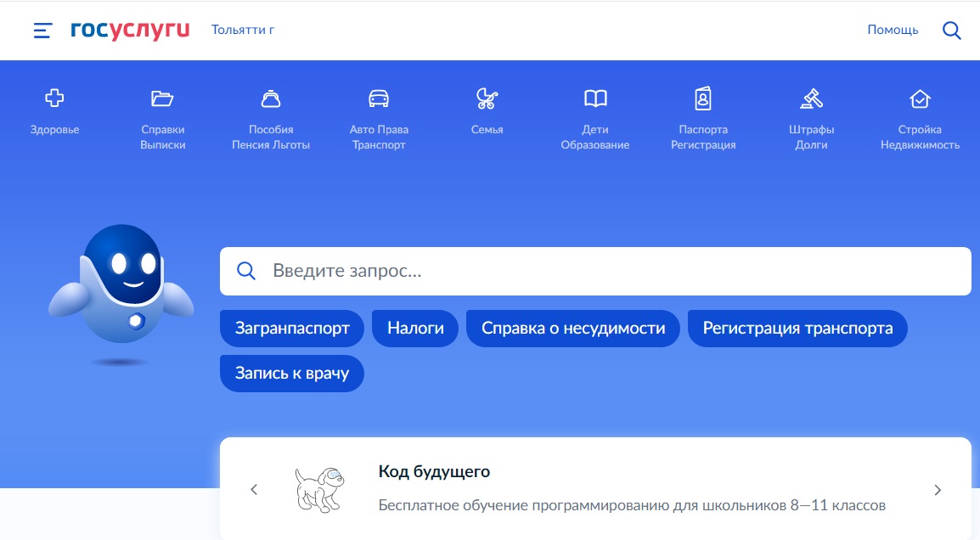Open the hamburger menu icon
The height and width of the screenshot is (540, 980).
click(x=42, y=30)
